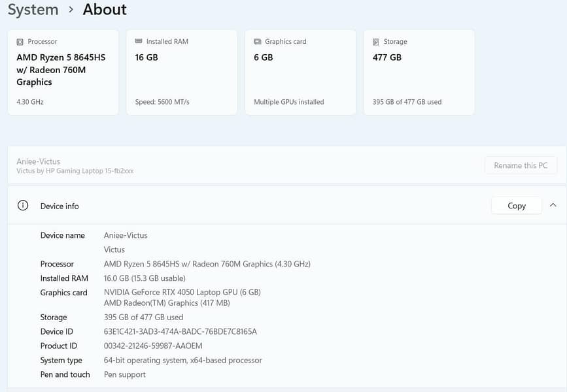This screenshot has width=567, height=392.
Task: Click the Device ID value 63E1C421-3AD3-474A-BADC-76BDE7C8165A
Action: pyautogui.click(x=180, y=332)
